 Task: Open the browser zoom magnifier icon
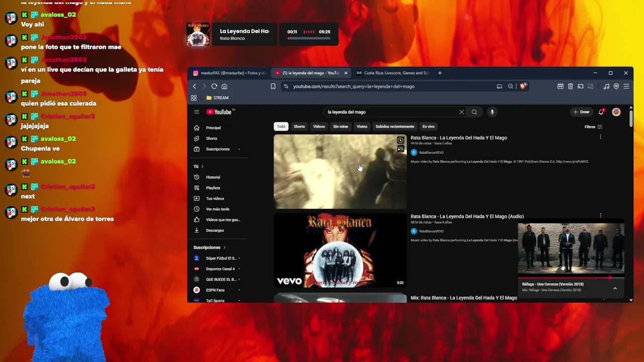click(510, 86)
